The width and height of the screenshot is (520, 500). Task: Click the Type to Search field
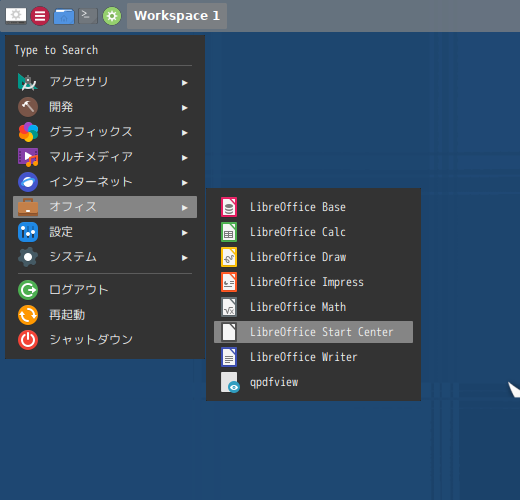click(x=105, y=50)
